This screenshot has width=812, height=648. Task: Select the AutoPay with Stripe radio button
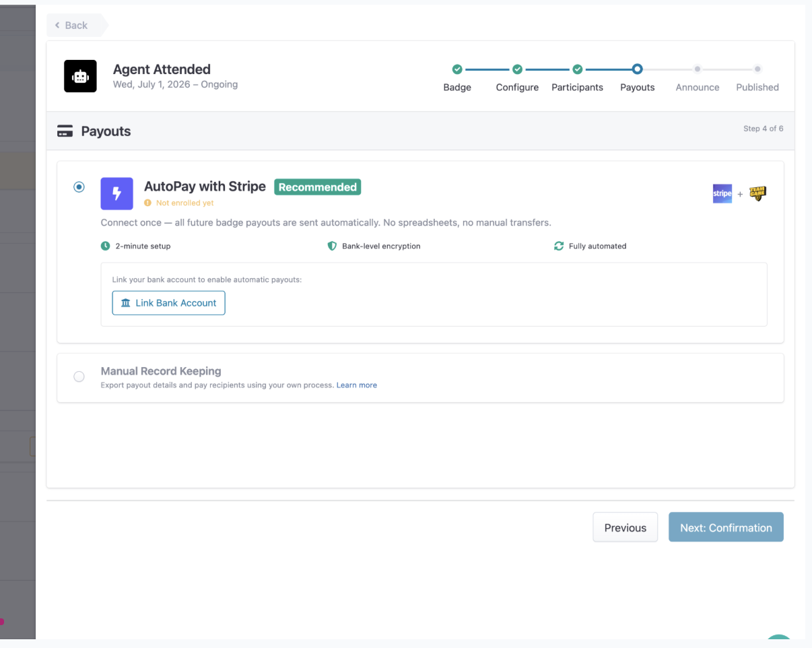79,187
